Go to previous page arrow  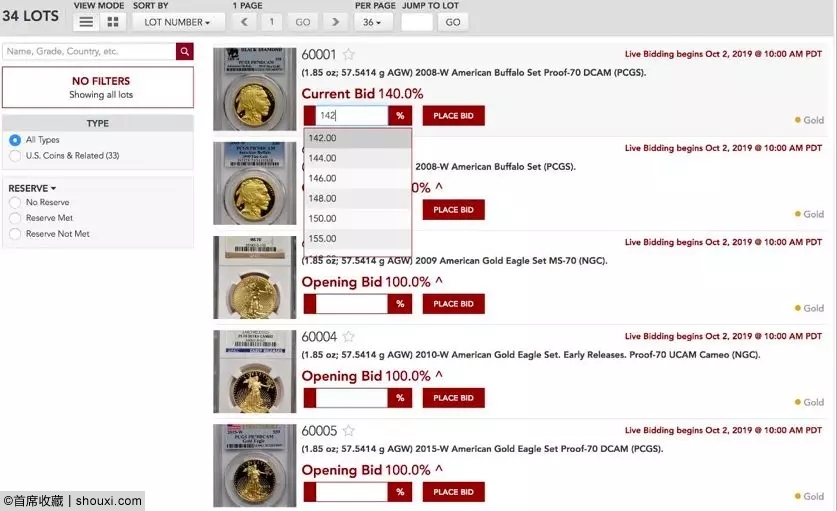click(244, 22)
